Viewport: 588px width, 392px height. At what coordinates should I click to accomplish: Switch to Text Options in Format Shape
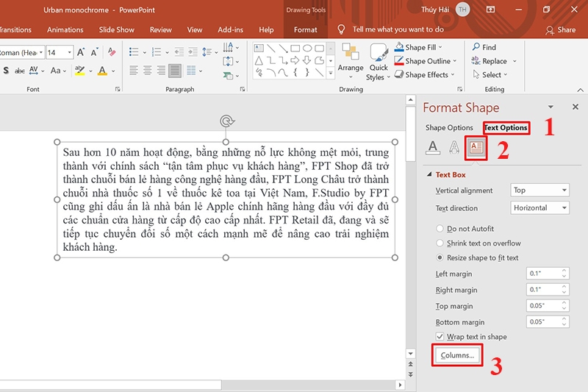pyautogui.click(x=506, y=127)
